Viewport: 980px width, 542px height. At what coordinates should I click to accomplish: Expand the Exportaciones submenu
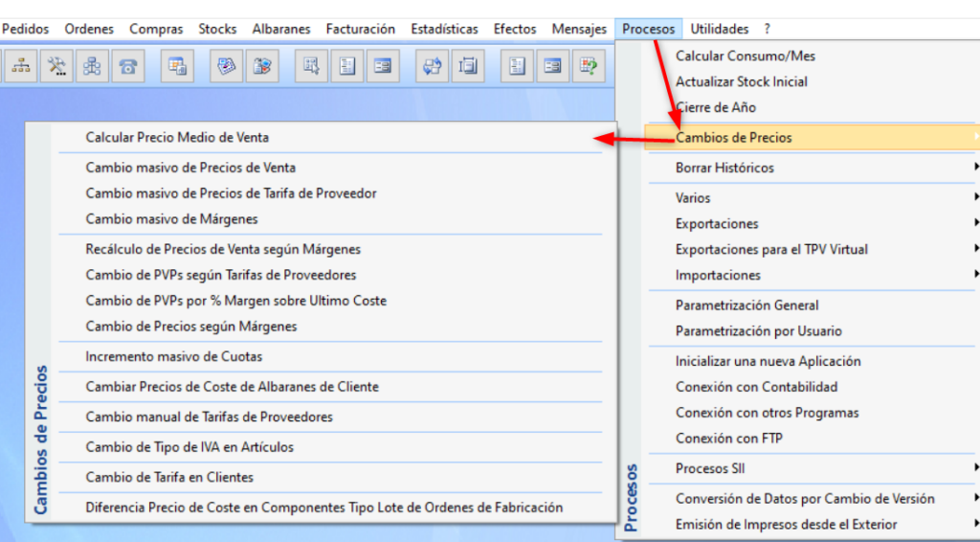(717, 223)
